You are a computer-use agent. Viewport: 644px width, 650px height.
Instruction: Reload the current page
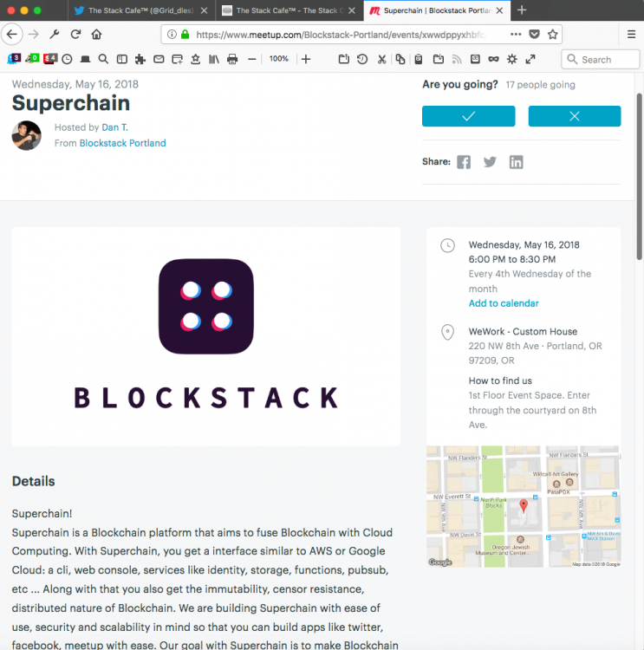click(75, 35)
